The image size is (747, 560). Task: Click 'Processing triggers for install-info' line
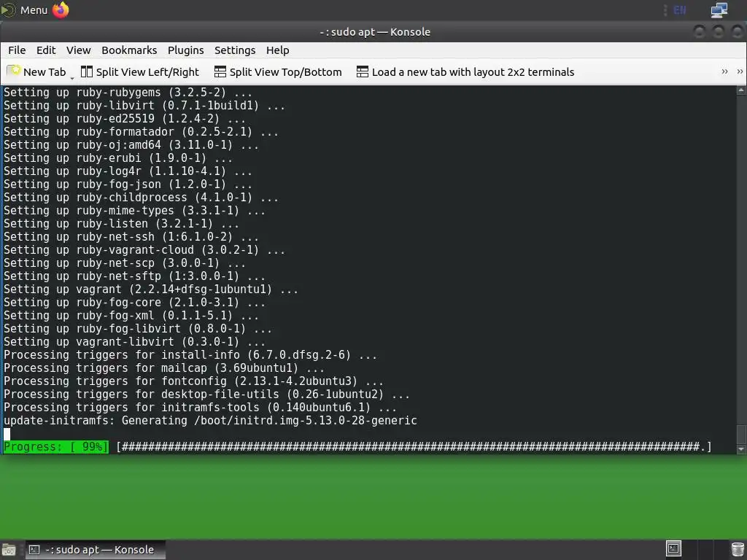[x=190, y=355]
